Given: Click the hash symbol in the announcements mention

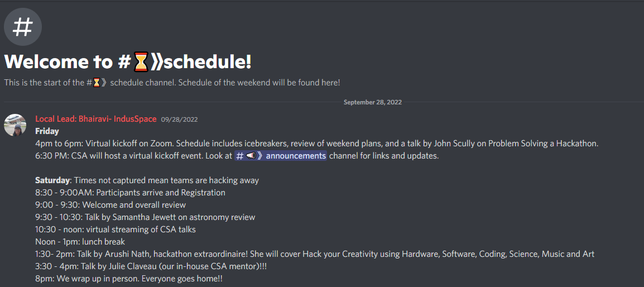Looking at the screenshot, I should pos(240,156).
